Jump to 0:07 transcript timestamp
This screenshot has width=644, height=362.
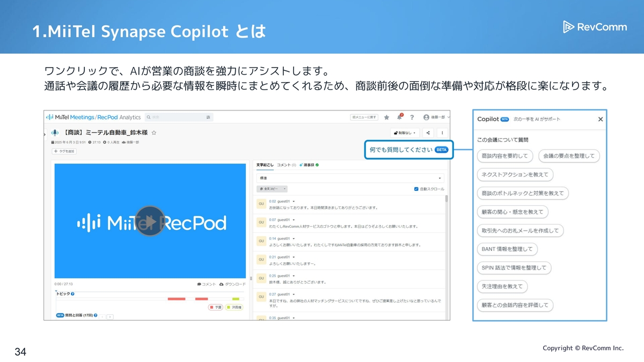272,220
